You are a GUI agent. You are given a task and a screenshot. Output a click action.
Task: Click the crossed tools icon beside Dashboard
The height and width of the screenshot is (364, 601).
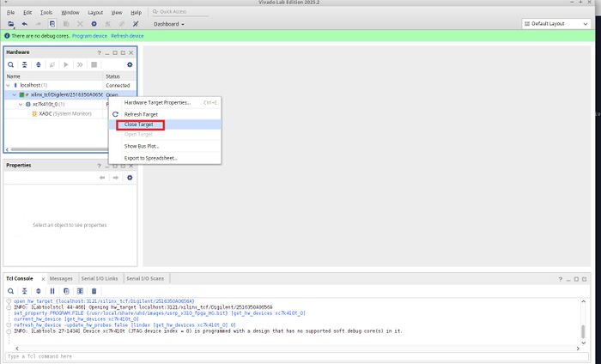[x=136, y=24]
